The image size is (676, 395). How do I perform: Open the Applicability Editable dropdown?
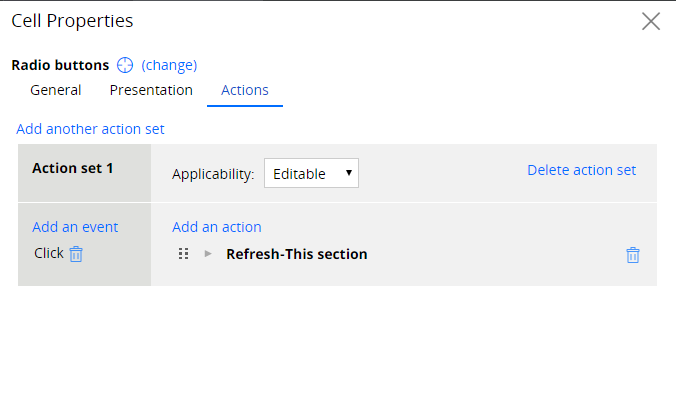pos(311,173)
